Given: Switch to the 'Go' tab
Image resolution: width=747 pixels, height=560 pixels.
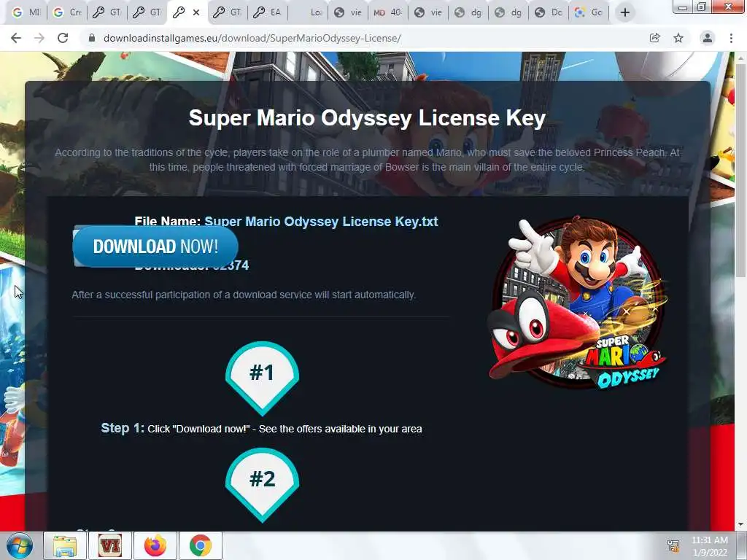Looking at the screenshot, I should coord(589,12).
